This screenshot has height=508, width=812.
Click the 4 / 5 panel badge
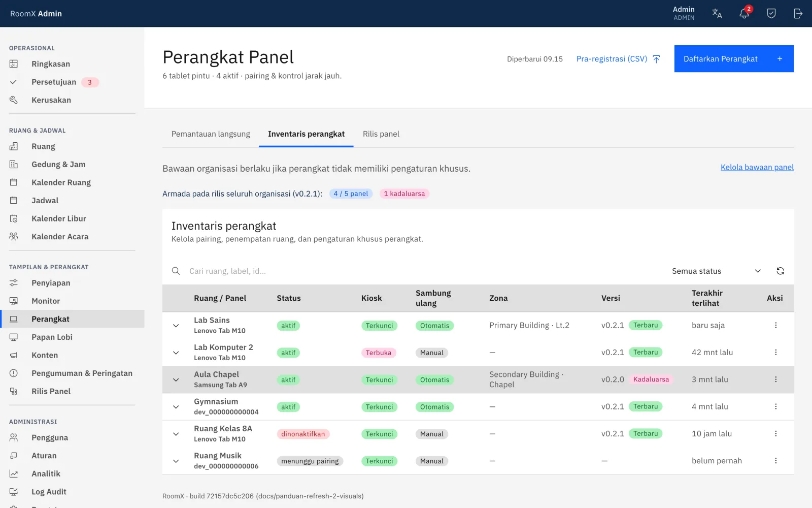coord(351,194)
